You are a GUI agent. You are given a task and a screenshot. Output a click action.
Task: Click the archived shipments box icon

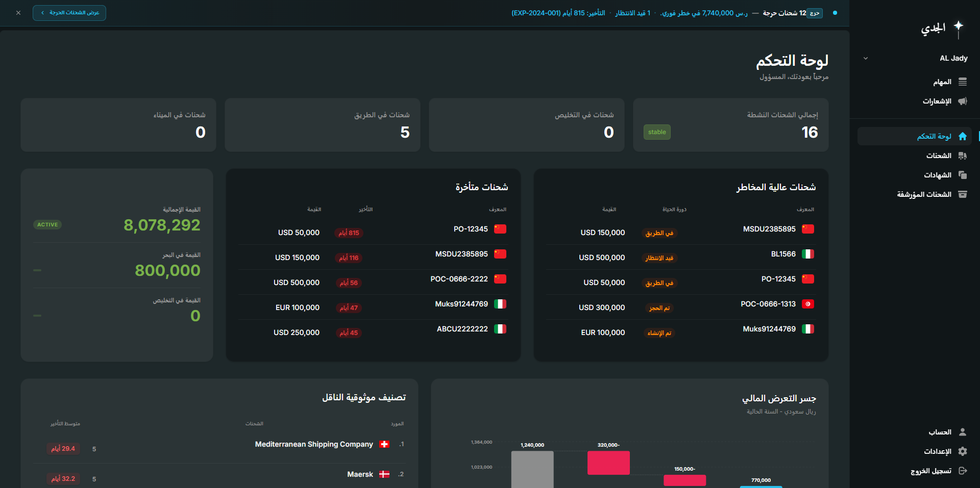click(x=963, y=194)
